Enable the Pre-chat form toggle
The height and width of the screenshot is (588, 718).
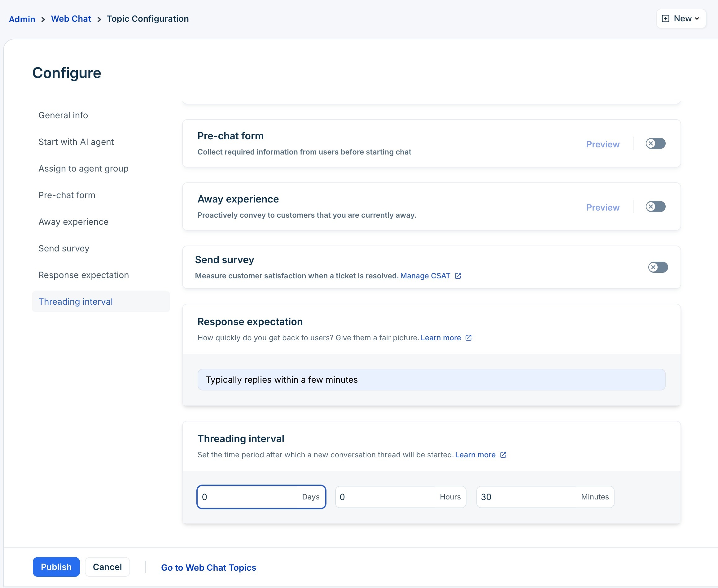pos(655,144)
